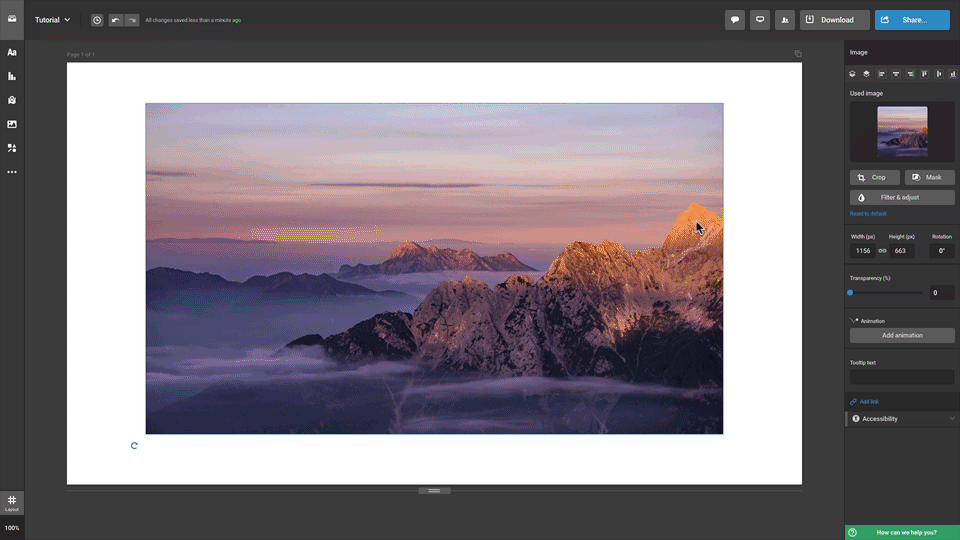Click the Crop button
Viewport: 960px width, 540px height.
tap(874, 177)
